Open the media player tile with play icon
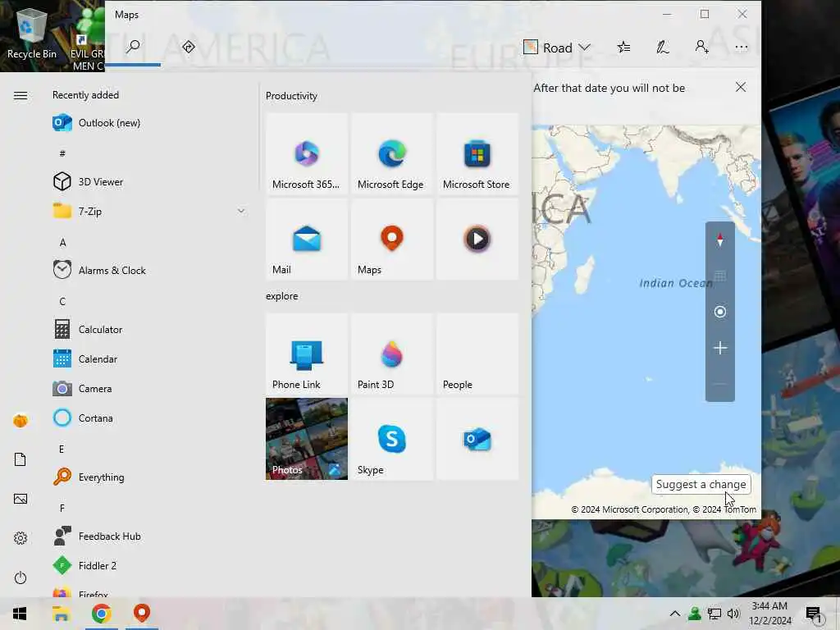 tap(477, 239)
